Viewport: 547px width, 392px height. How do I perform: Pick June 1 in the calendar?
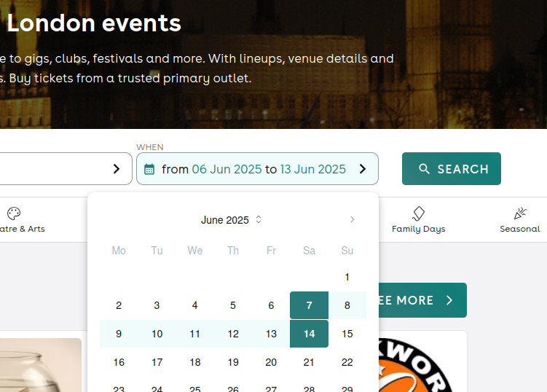coord(347,277)
